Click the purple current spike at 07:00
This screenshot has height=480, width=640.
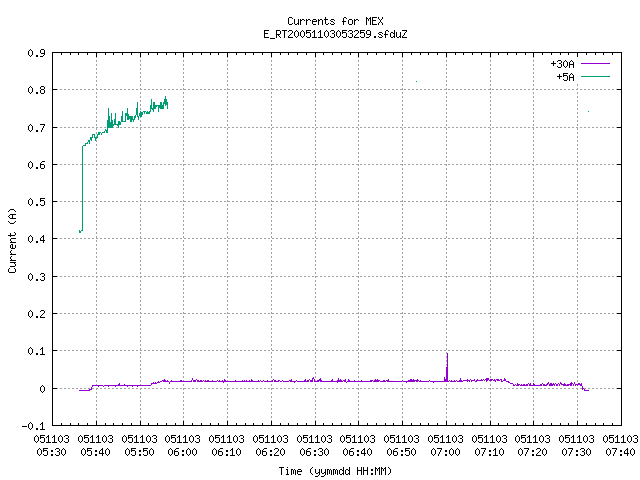447,367
